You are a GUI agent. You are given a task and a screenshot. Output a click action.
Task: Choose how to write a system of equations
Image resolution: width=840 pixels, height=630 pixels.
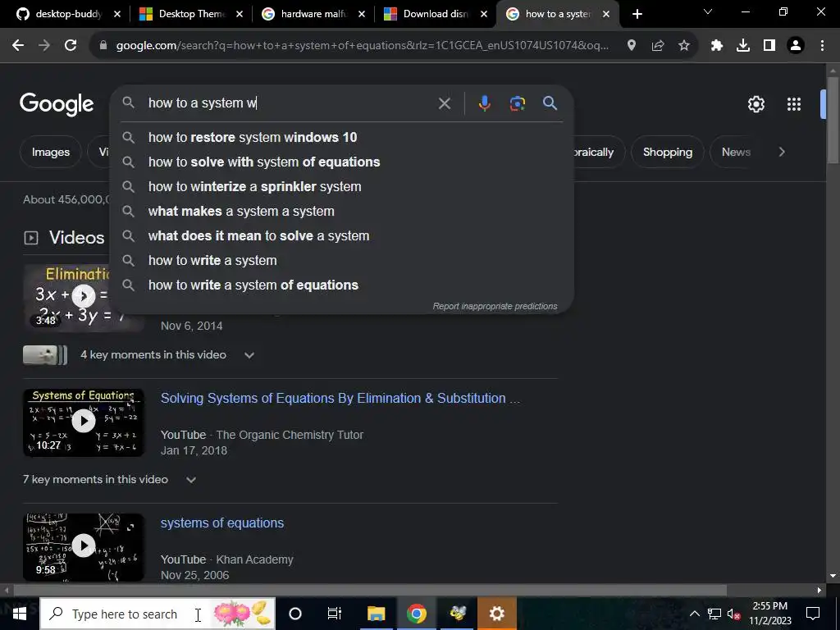[x=342, y=285]
